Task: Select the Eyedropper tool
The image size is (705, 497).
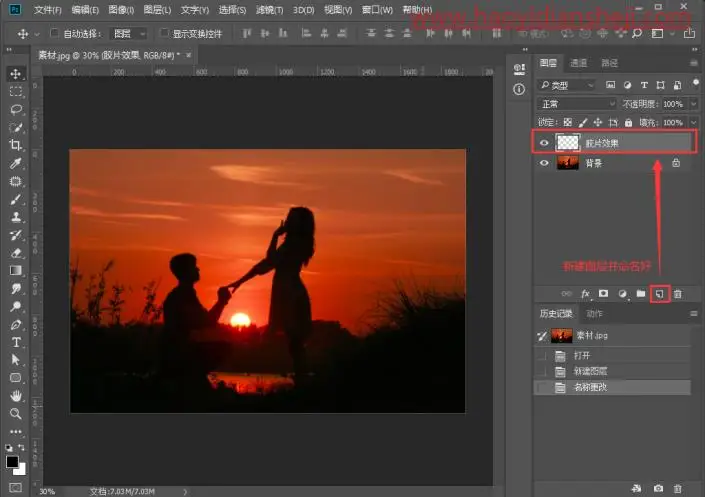Action: point(16,163)
